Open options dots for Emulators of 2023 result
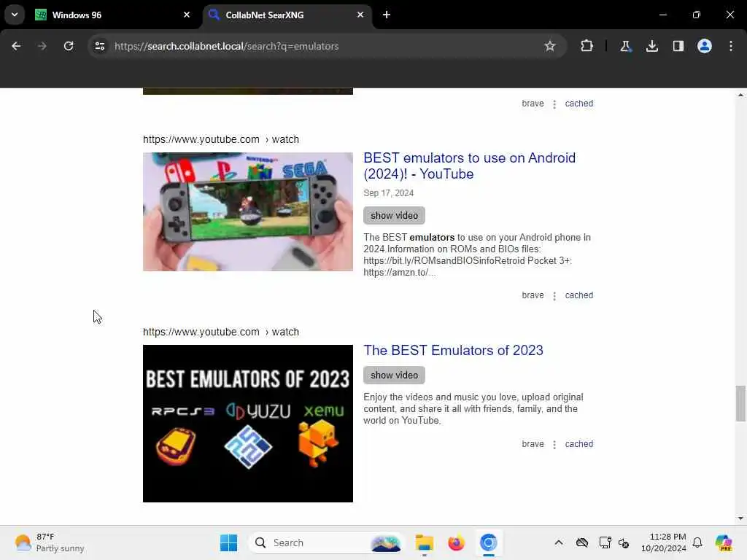Viewport: 747px width, 560px height. [554, 445]
